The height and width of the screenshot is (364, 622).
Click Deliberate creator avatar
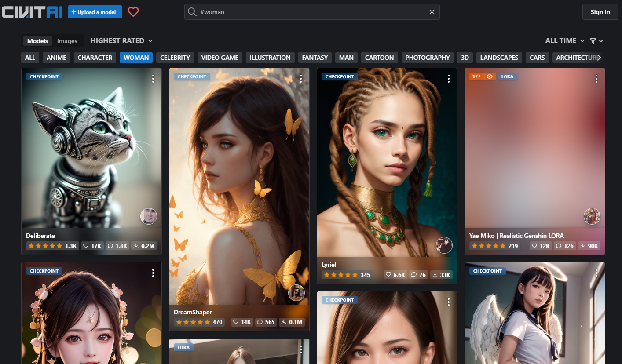tap(149, 216)
